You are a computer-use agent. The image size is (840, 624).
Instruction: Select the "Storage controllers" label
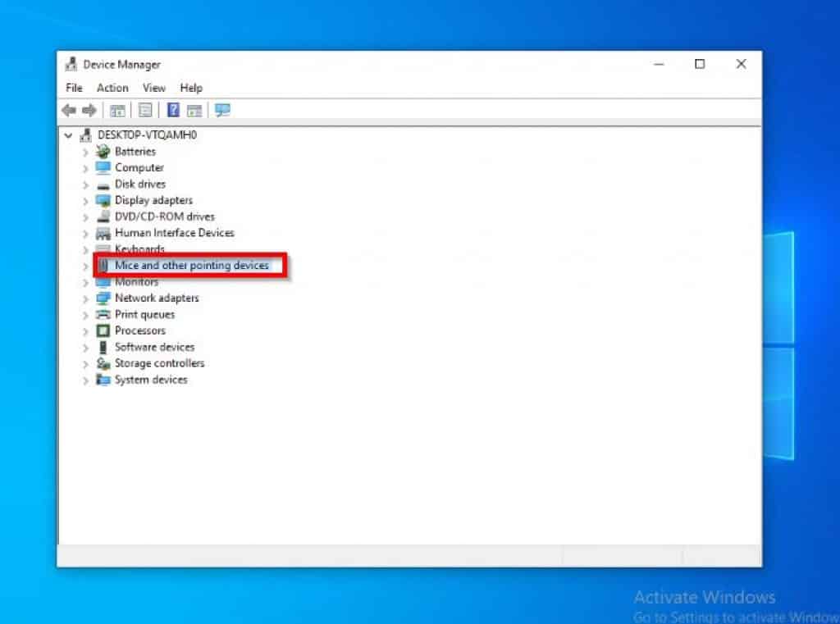click(x=160, y=364)
